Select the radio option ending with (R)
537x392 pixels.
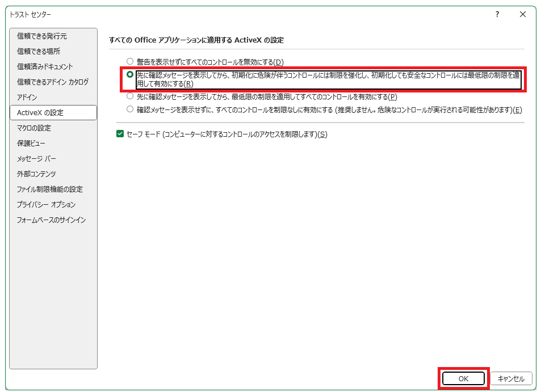131,74
